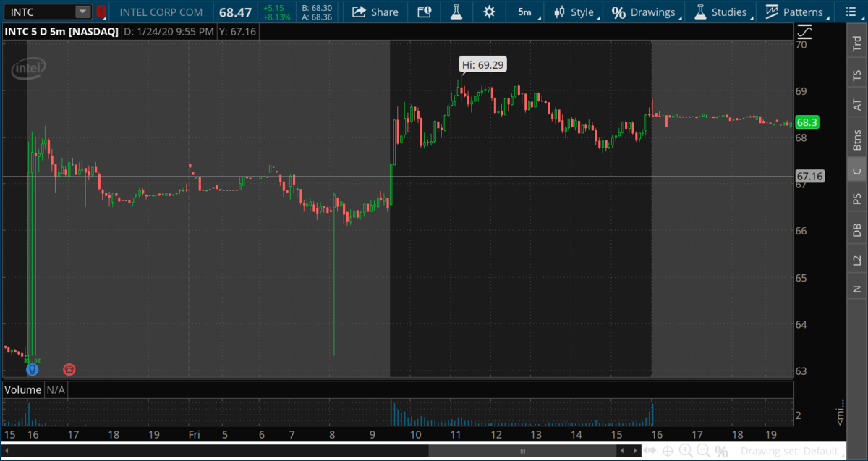Click the INTC symbol input field
The image size is (868, 461).
[x=39, y=12]
